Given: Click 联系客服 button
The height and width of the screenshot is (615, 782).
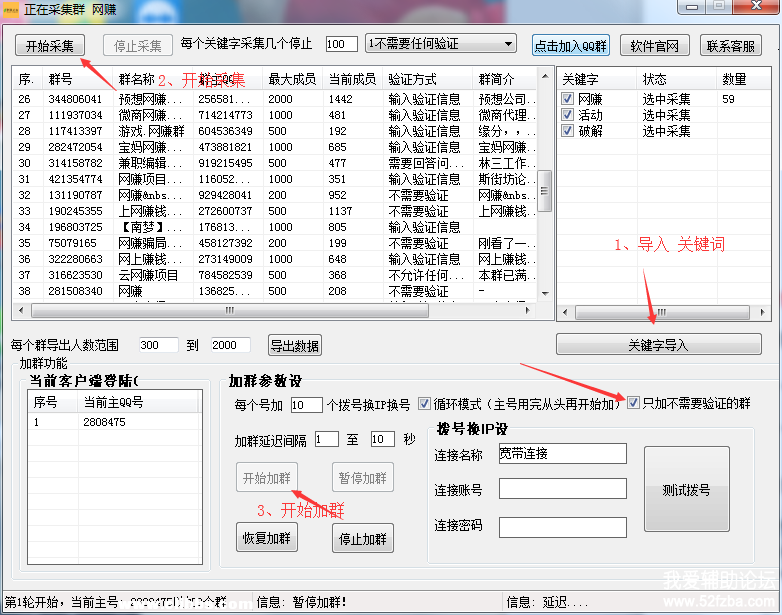Looking at the screenshot, I should 731,45.
